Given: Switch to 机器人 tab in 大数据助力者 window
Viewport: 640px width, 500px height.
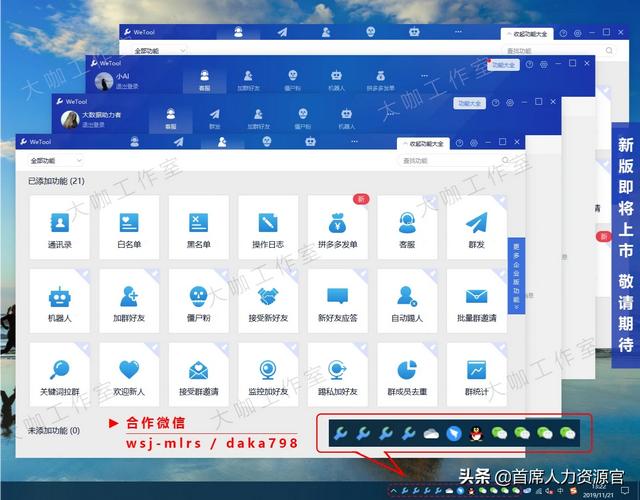Looking at the screenshot, I should (x=347, y=118).
